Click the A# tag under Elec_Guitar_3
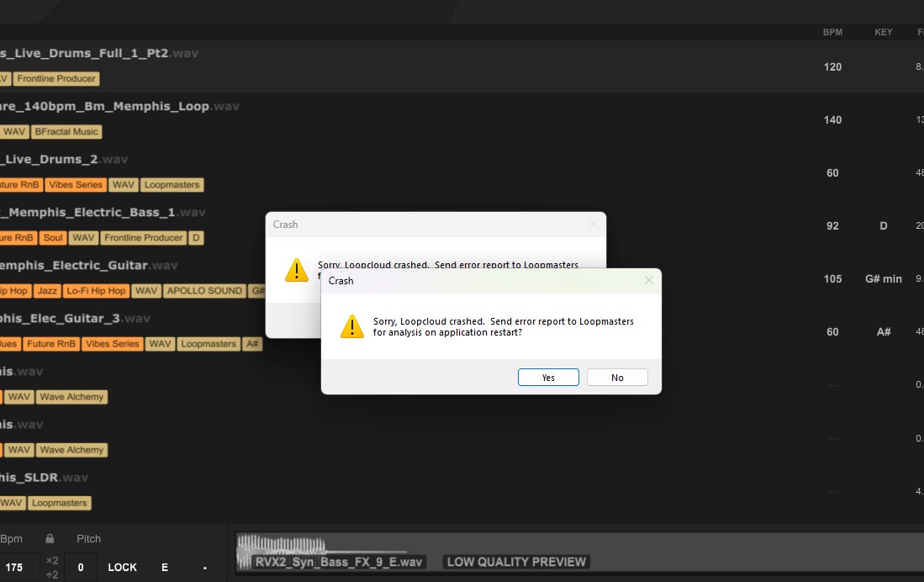Screen dimensions: 924x582 click(252, 344)
